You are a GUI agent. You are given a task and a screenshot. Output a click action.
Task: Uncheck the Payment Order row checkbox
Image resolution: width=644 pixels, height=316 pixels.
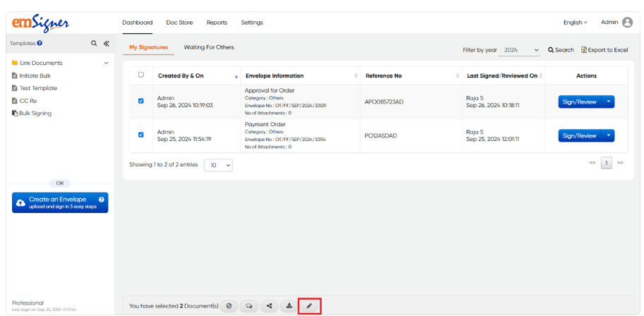[141, 135]
